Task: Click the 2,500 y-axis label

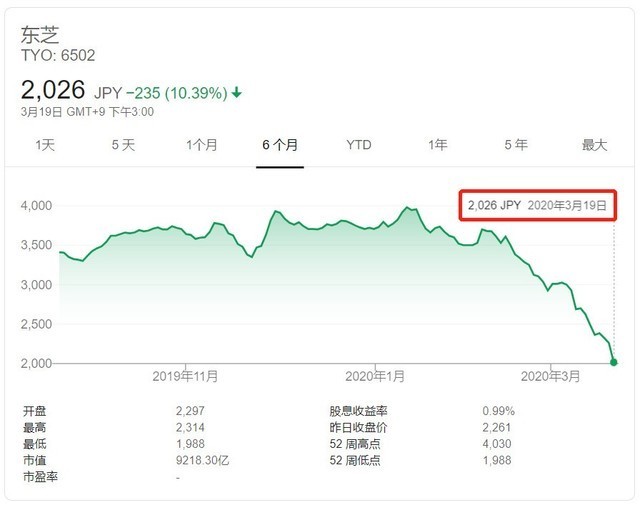Action: [36, 324]
